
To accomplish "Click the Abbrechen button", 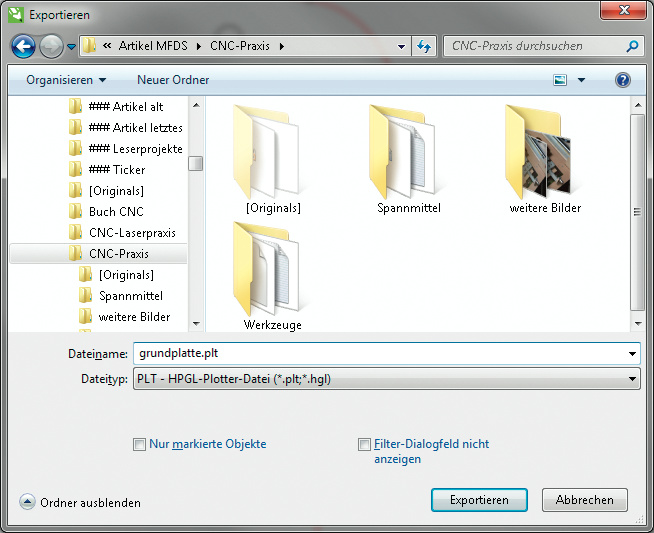I will [584, 500].
